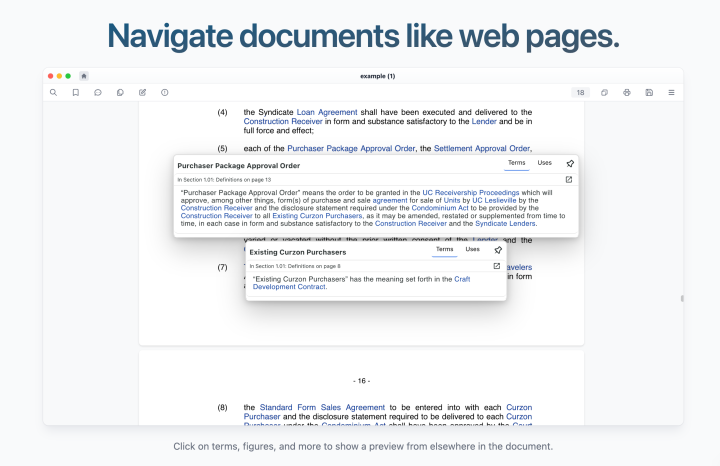
Task: Follow the Units link in popup definition
Action: pos(452,200)
